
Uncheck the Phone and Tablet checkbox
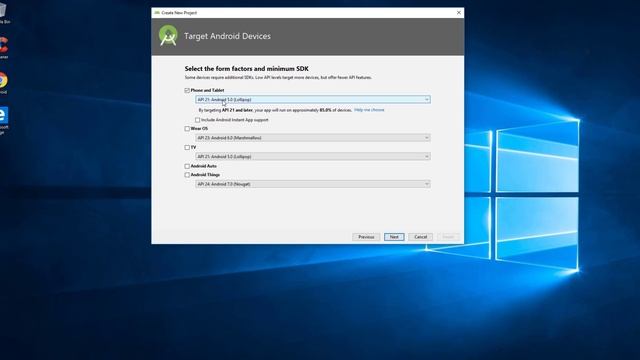[x=187, y=90]
